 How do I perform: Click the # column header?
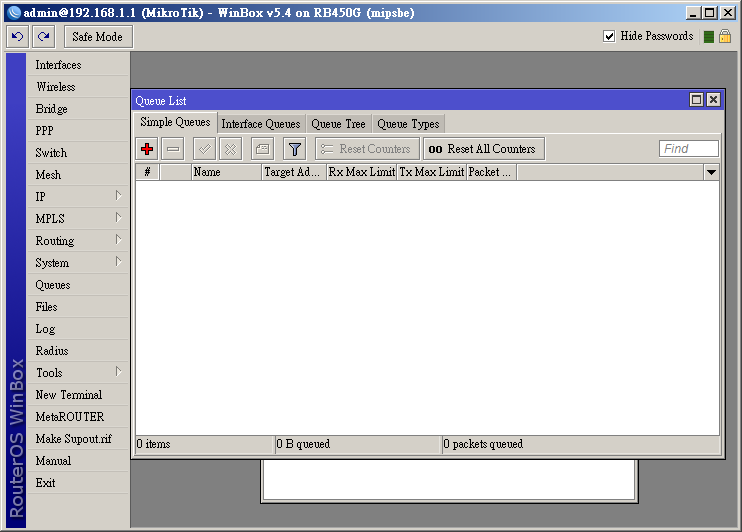[148, 172]
